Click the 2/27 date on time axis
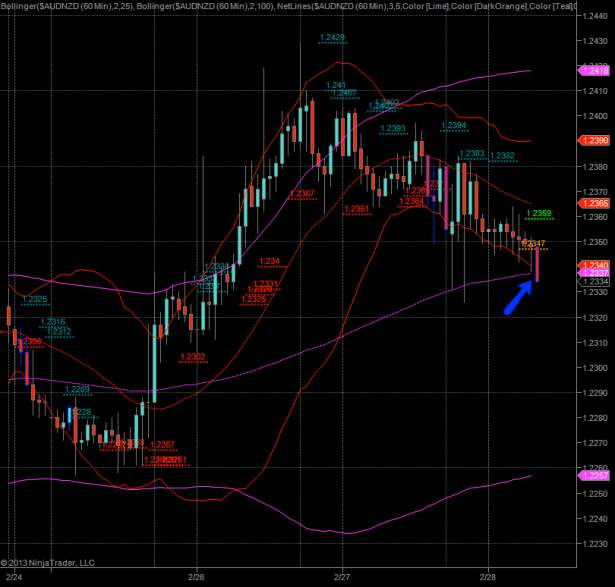 click(342, 577)
